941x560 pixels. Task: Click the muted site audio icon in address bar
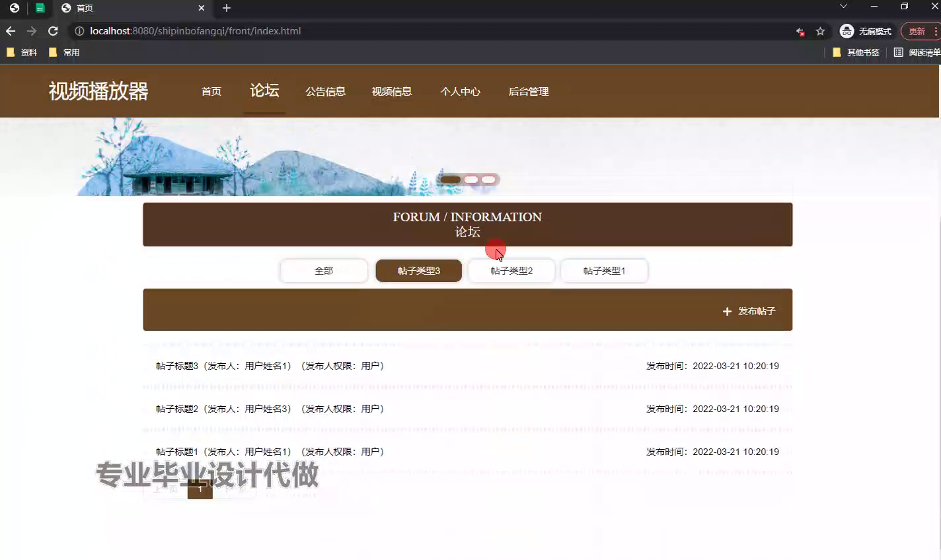click(800, 31)
